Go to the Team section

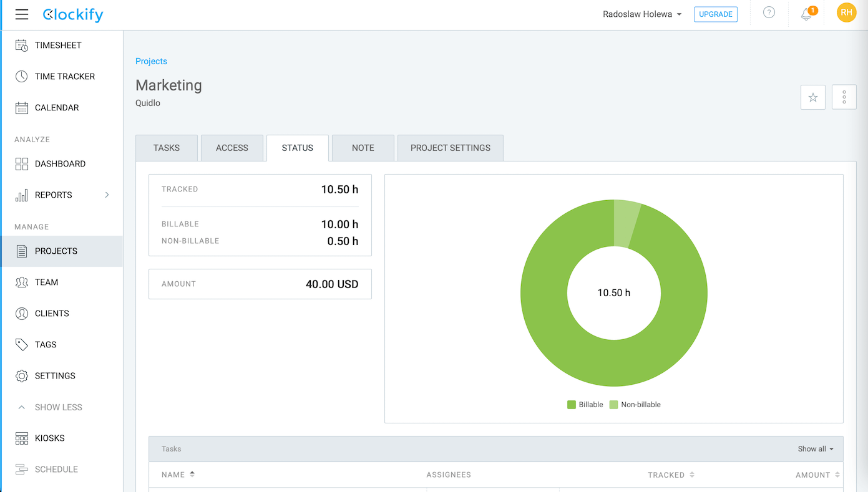click(47, 282)
